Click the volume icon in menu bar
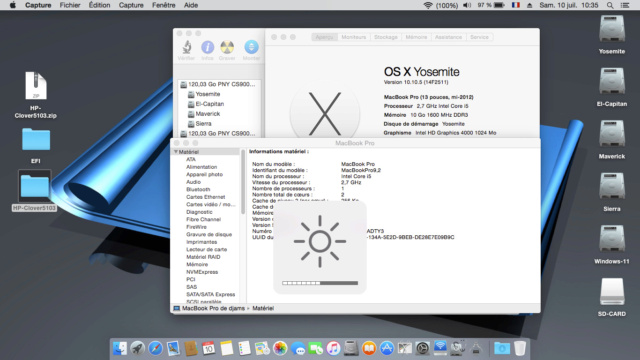 [x=467, y=5]
